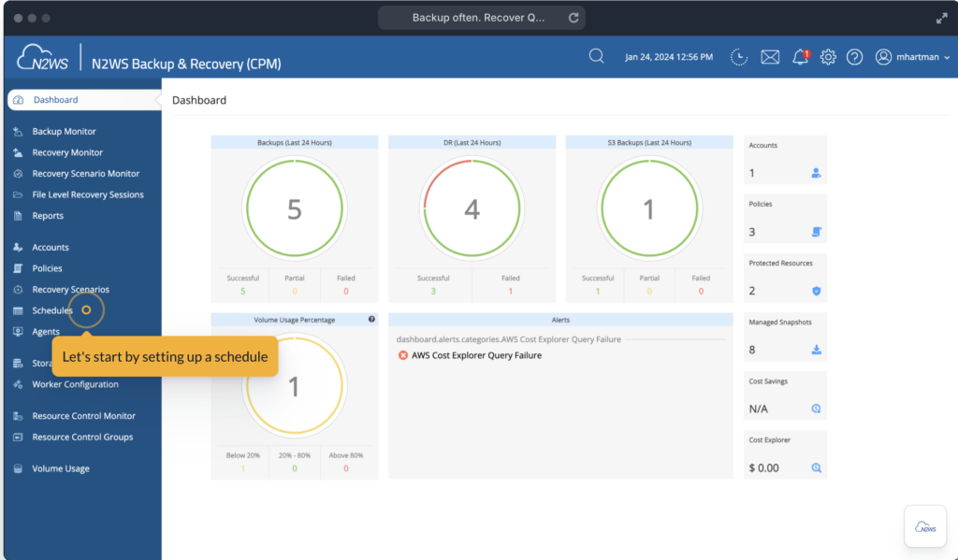
Task: Click the Failed count 1 under DR
Action: (510, 292)
